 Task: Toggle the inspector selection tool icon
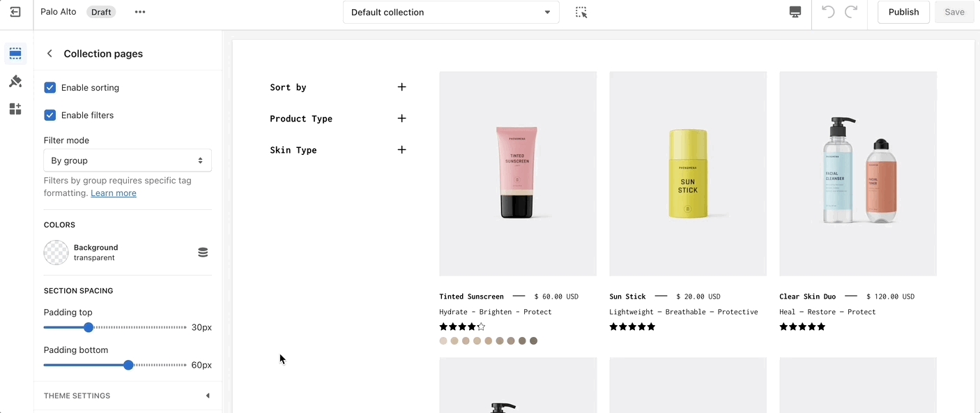581,12
